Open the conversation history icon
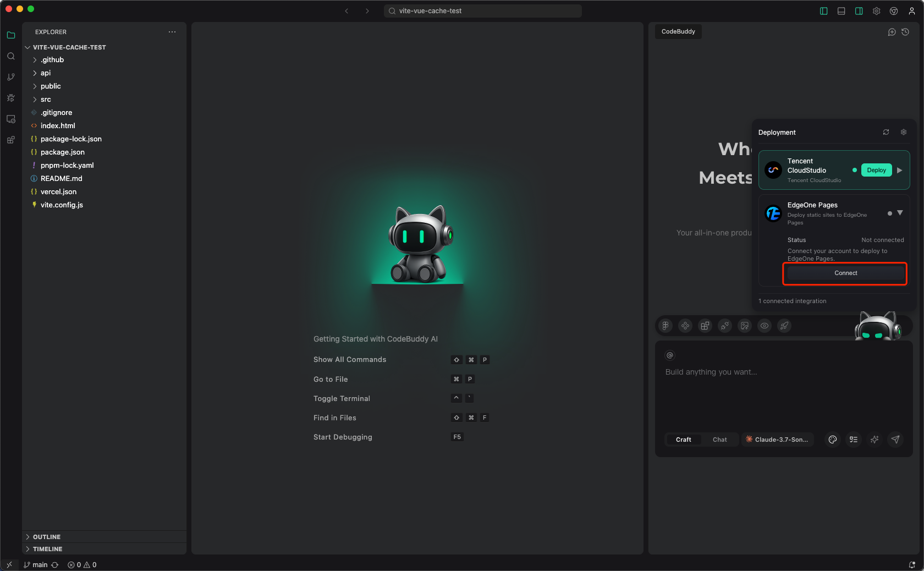The image size is (924, 571). click(905, 32)
